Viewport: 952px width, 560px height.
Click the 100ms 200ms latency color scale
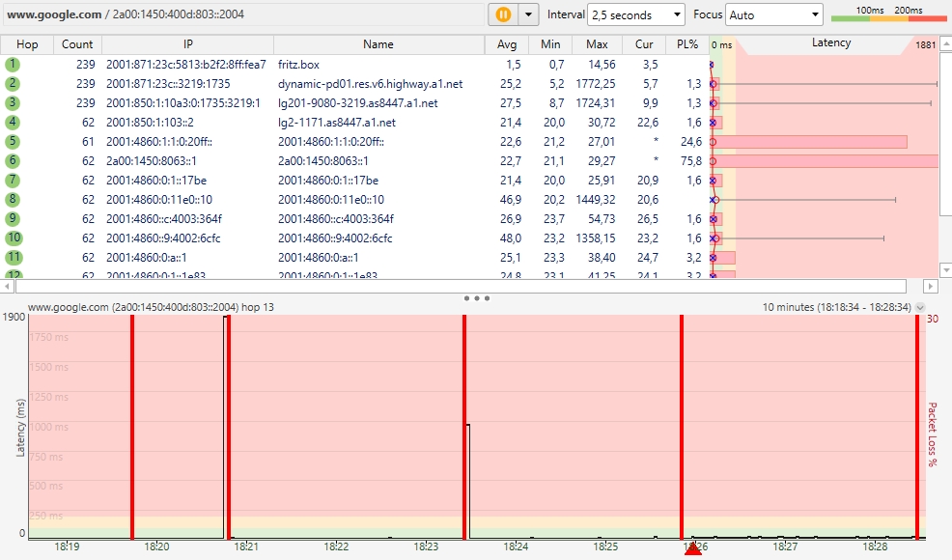coord(888,14)
